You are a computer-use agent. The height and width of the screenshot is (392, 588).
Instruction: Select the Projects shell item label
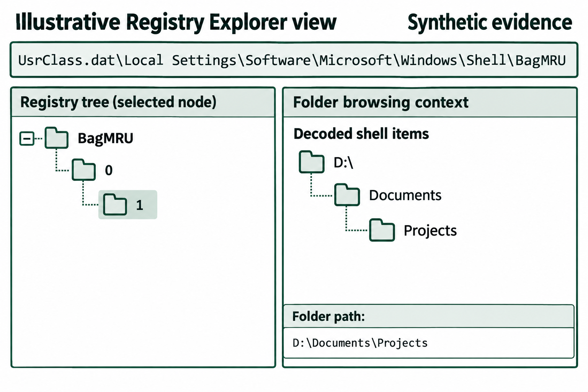(430, 231)
